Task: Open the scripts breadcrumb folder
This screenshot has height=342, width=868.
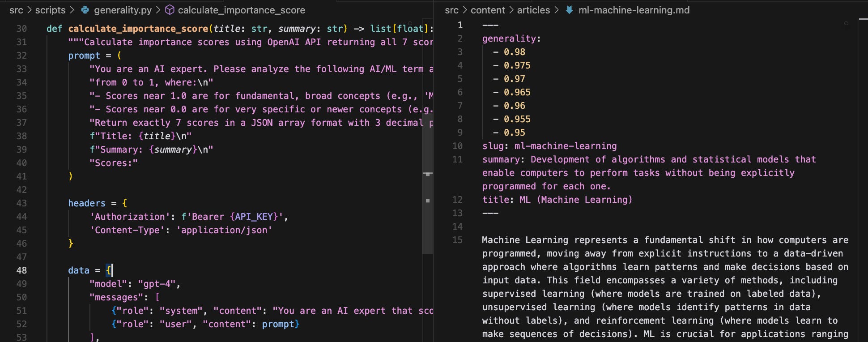Action: 51,10
